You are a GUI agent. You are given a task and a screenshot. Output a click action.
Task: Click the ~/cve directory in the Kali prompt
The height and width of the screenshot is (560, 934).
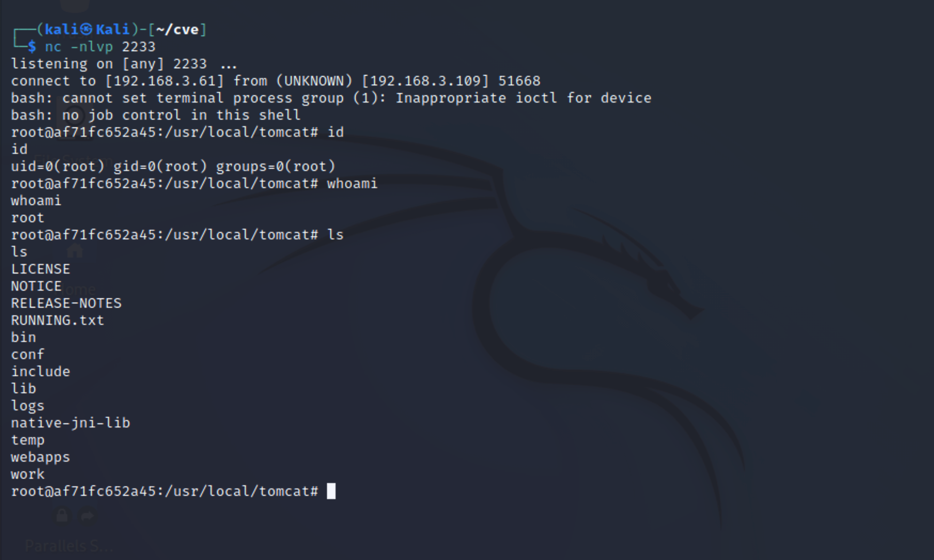(177, 29)
